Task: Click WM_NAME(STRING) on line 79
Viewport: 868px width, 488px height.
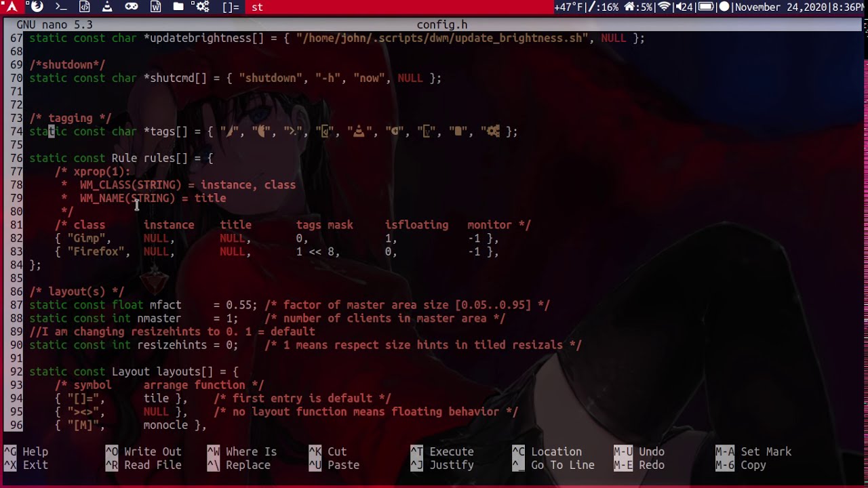Action: 127,199
